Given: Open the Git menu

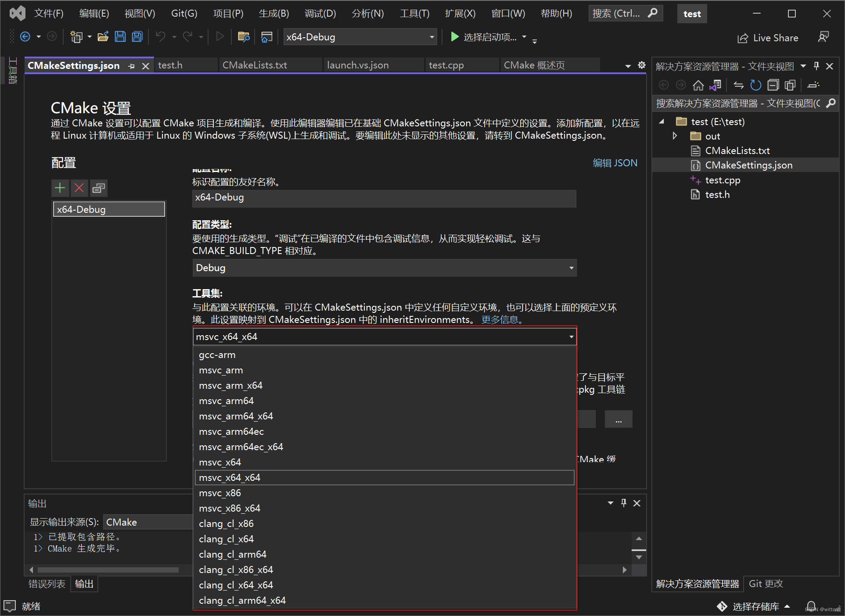Looking at the screenshot, I should [184, 13].
